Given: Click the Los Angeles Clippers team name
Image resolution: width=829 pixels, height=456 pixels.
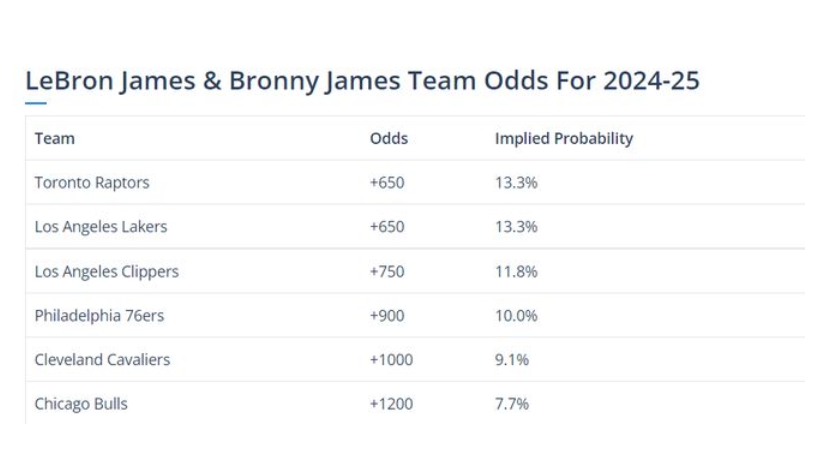Looking at the screenshot, I should tap(107, 271).
